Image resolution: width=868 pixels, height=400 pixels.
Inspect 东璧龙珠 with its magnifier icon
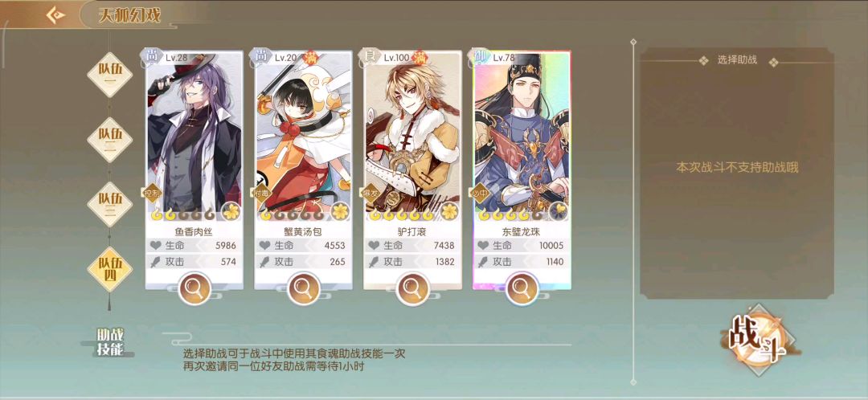[x=522, y=288]
